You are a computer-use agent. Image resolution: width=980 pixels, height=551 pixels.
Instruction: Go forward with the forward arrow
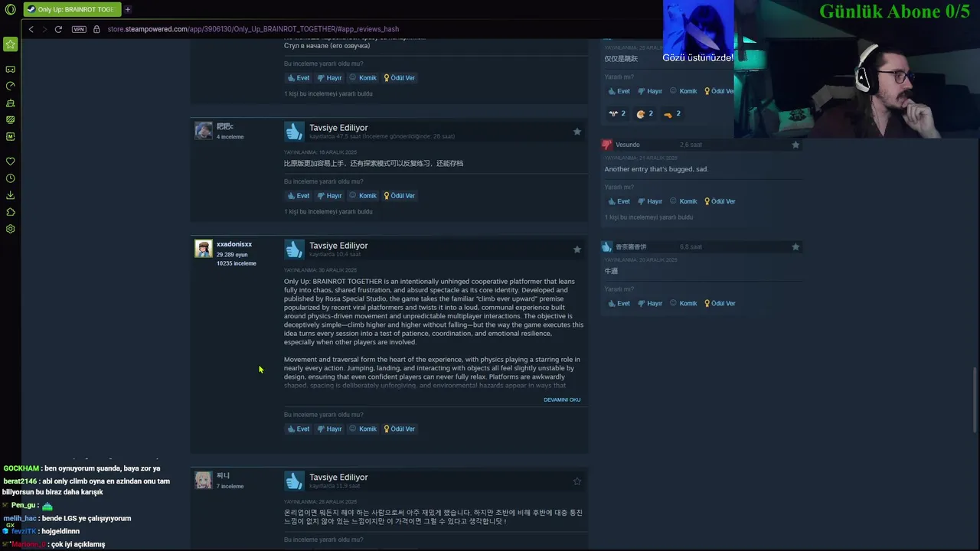(x=44, y=29)
